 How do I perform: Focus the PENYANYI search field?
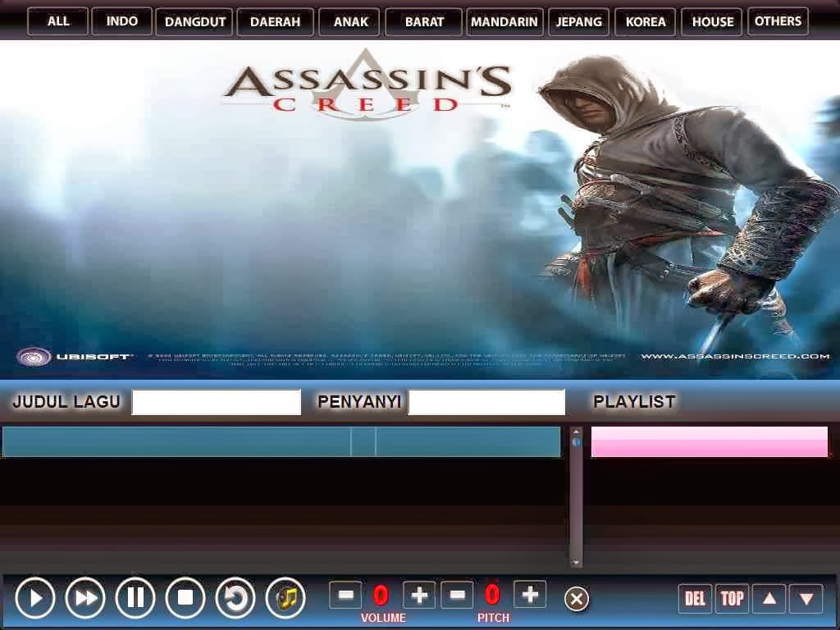[486, 402]
